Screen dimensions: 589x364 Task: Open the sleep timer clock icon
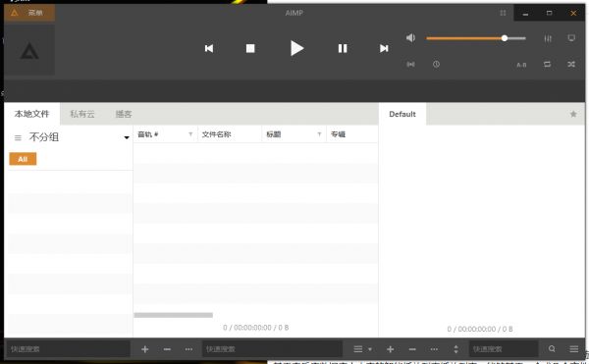436,65
